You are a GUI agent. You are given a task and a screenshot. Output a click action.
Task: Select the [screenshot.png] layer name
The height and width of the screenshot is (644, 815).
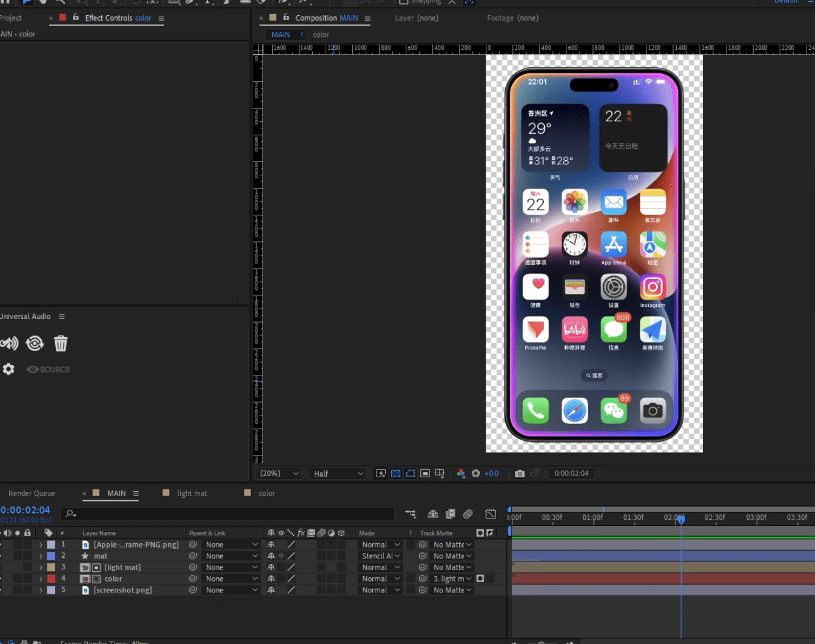click(x=122, y=590)
